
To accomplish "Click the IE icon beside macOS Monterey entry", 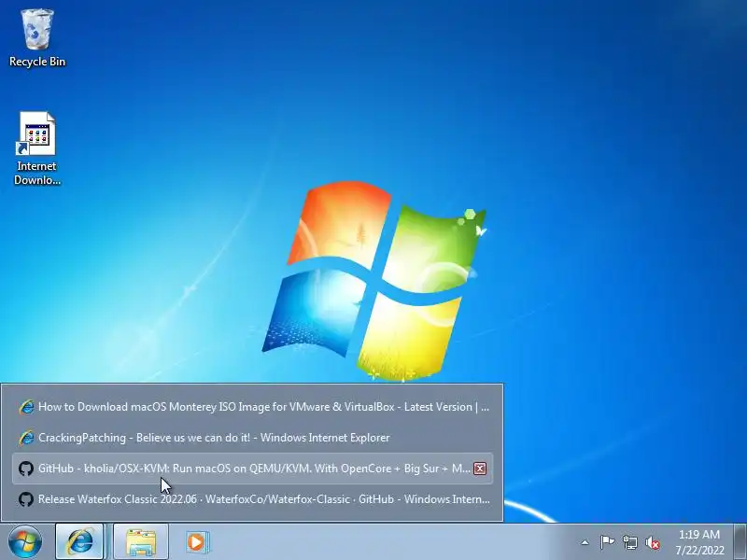I will click(x=26, y=407).
